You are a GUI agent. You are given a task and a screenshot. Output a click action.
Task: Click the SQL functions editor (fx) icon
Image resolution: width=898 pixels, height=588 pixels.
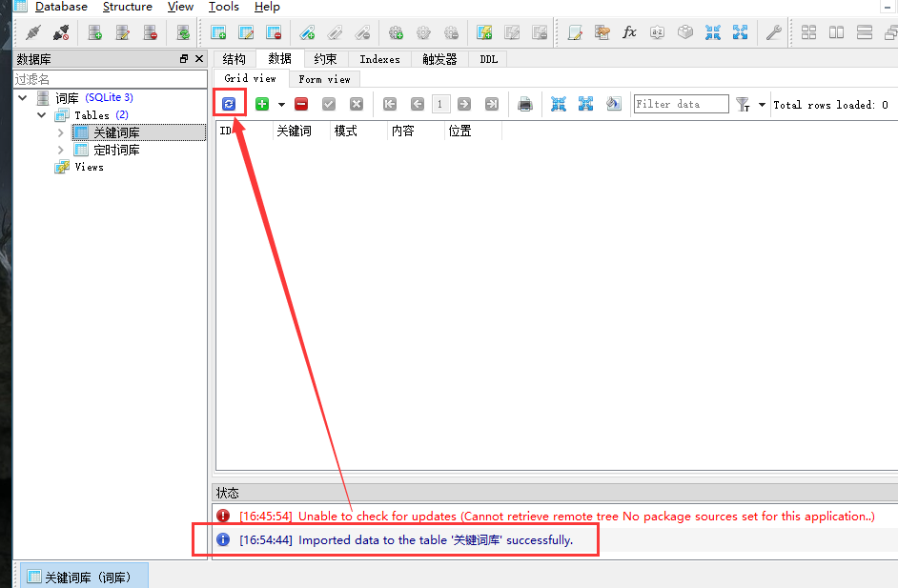[629, 32]
